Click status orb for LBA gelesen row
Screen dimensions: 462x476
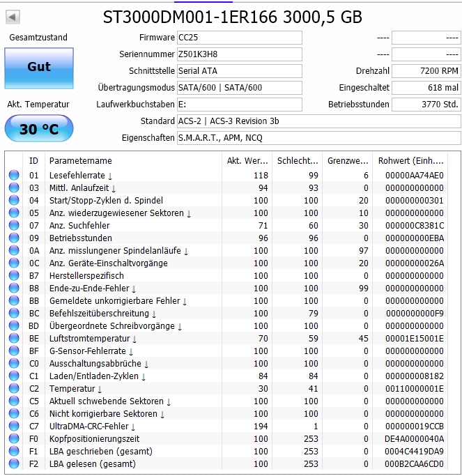pos(14,463)
